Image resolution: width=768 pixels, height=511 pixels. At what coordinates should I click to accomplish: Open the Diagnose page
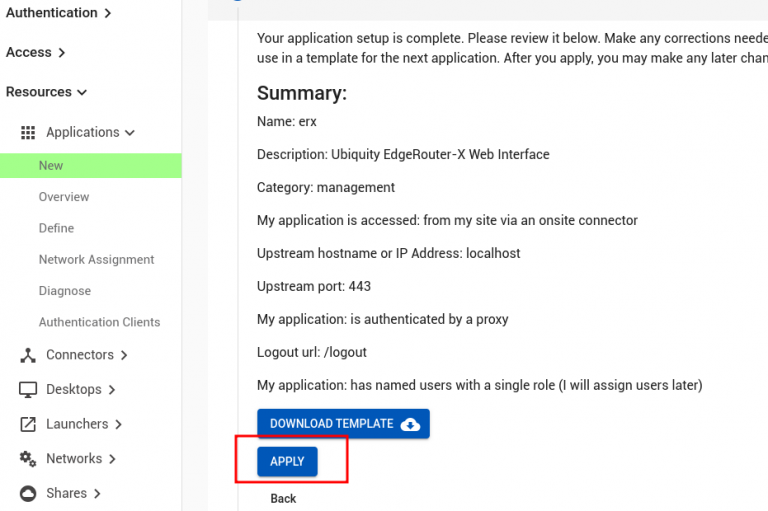(x=65, y=291)
